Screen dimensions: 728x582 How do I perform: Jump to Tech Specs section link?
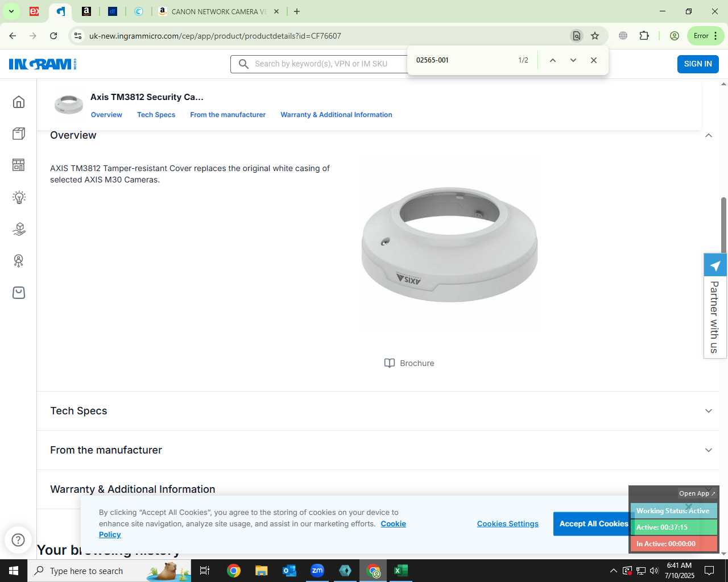tap(156, 115)
